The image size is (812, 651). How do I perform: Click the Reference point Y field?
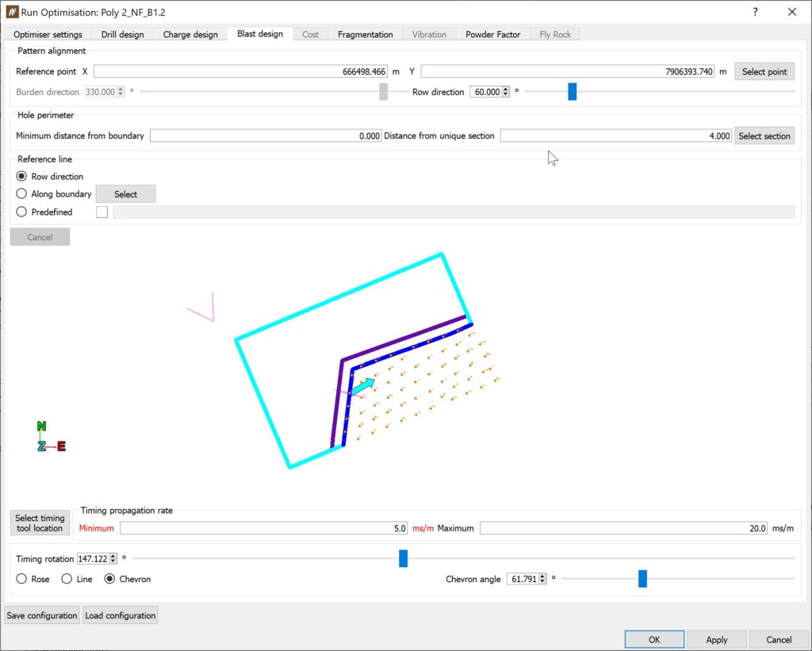tap(568, 71)
